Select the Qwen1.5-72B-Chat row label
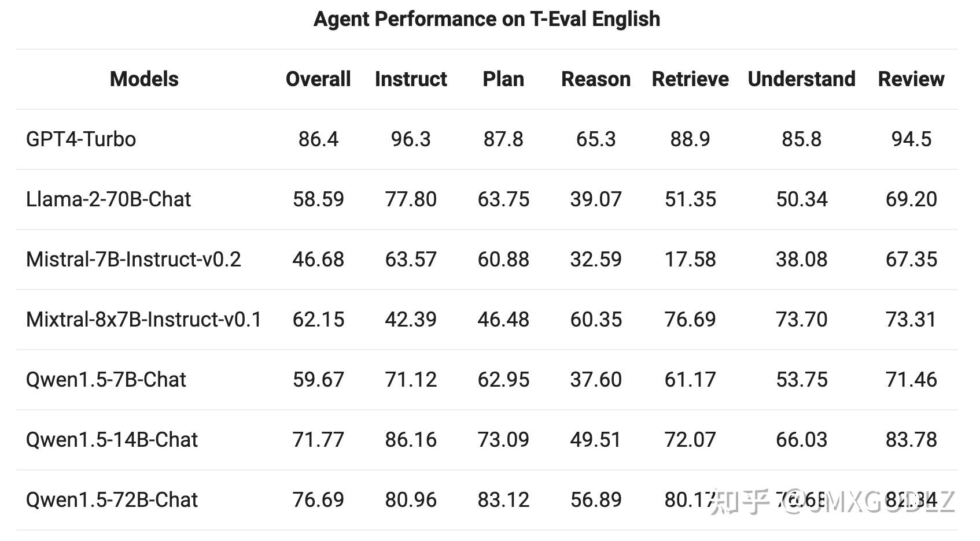Image resolution: width=980 pixels, height=541 pixels. click(112, 500)
